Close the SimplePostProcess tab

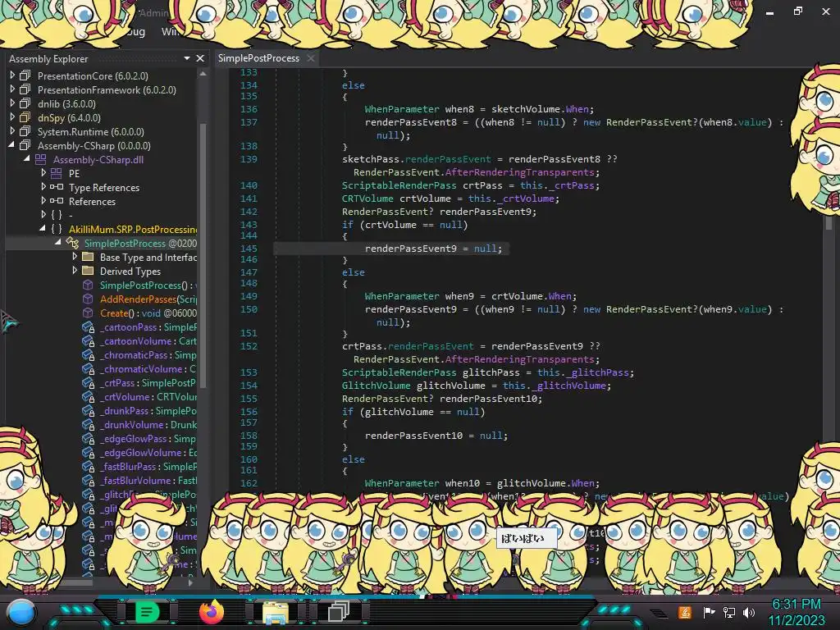[x=311, y=58]
